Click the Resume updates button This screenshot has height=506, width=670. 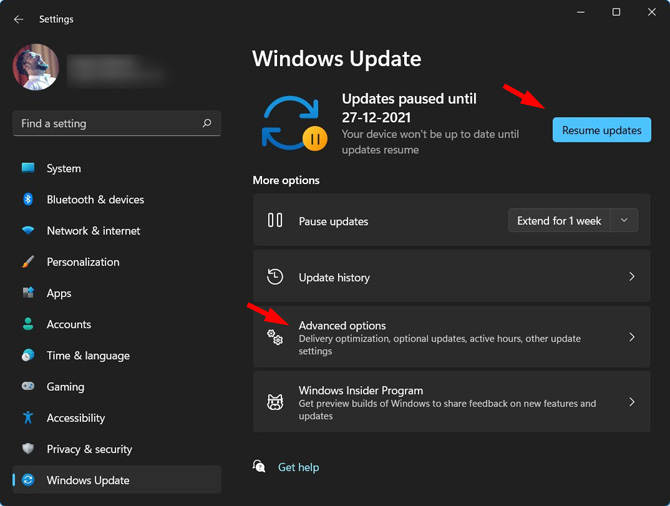[602, 130]
